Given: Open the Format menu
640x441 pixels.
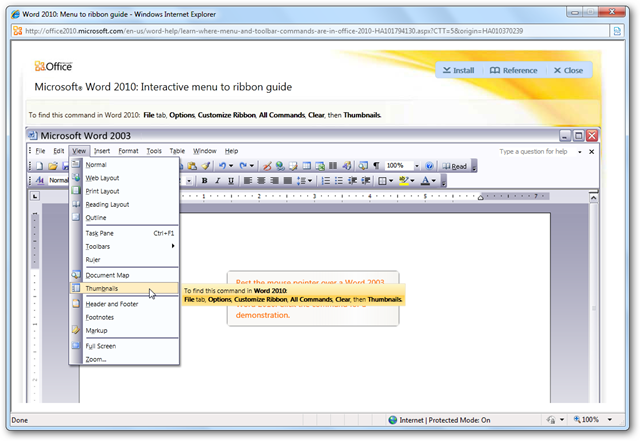Looking at the screenshot, I should [128, 151].
